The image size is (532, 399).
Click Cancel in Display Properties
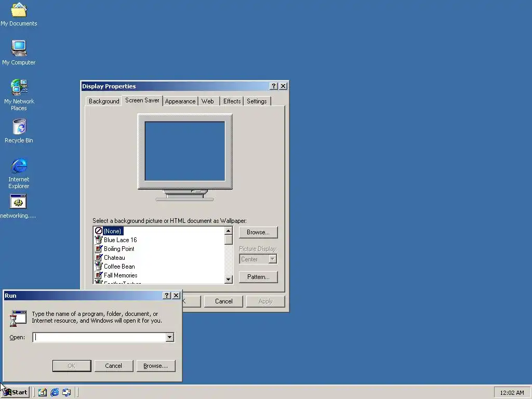pos(223,301)
